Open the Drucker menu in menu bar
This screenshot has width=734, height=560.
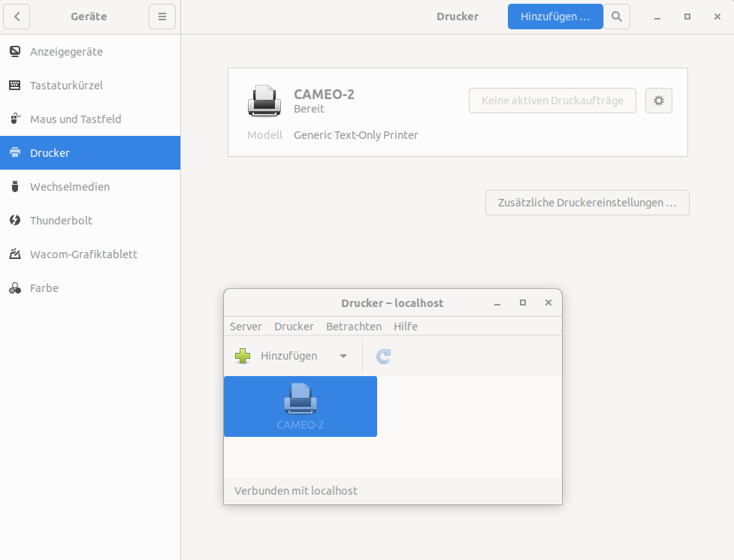tap(294, 327)
